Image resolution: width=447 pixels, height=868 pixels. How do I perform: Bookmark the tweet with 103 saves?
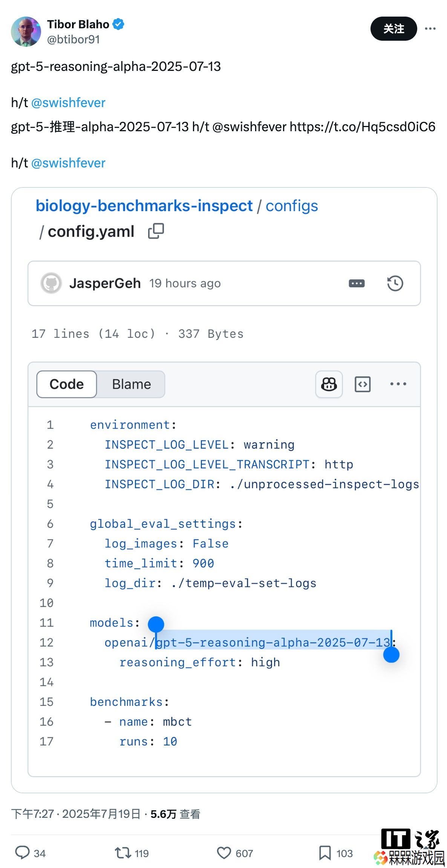[x=335, y=853]
